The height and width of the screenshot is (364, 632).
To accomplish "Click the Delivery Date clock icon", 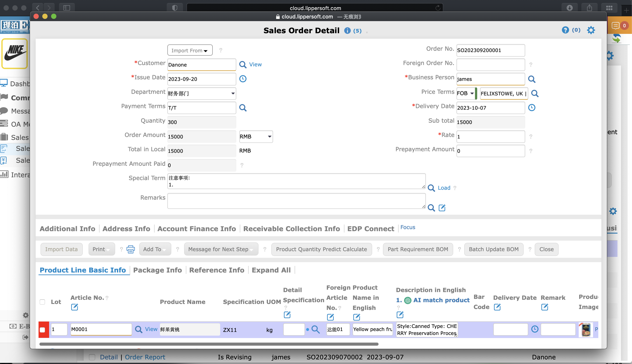I will point(531,108).
